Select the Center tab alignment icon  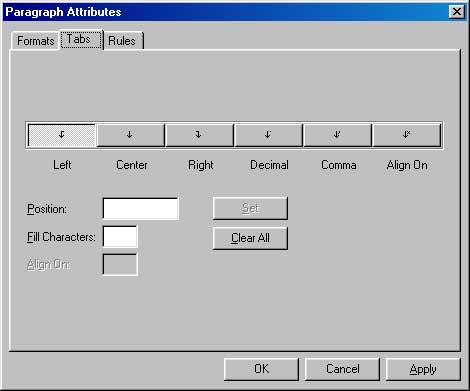click(130, 135)
